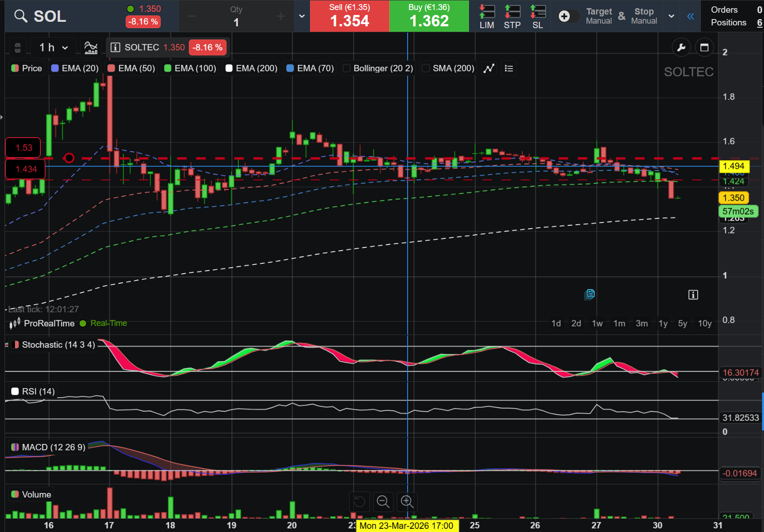
Task: Open the indicators chart-type icon
Action: [91, 47]
